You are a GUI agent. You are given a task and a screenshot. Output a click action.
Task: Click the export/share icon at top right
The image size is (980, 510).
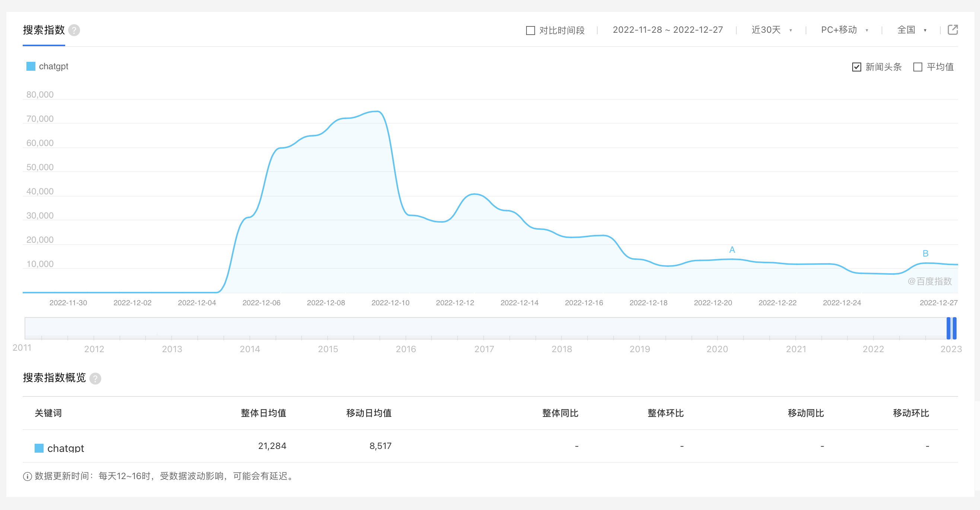pyautogui.click(x=952, y=30)
